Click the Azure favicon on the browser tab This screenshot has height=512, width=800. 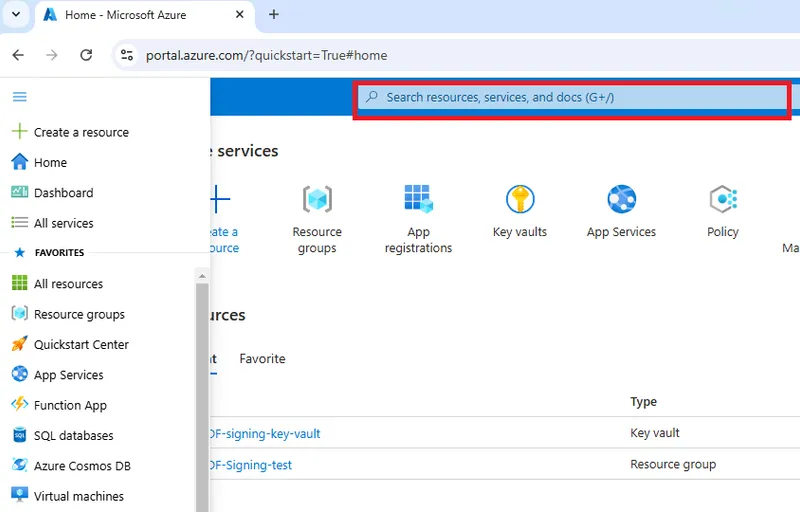50,15
